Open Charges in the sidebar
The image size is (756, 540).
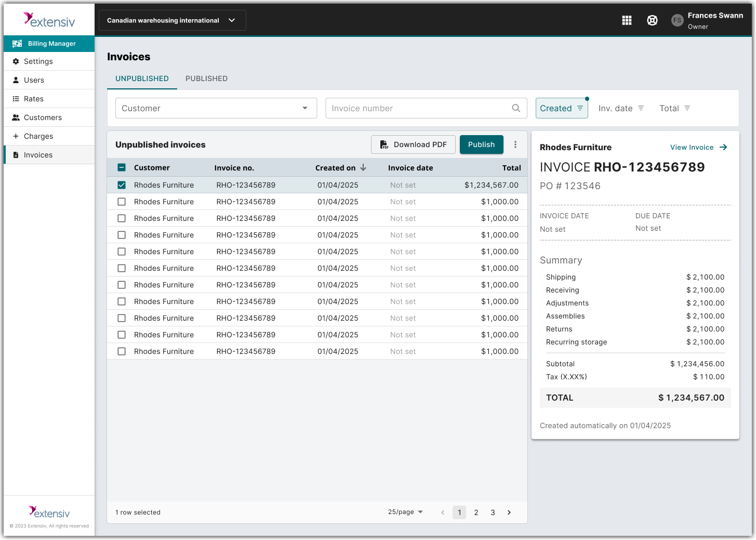pos(49,136)
